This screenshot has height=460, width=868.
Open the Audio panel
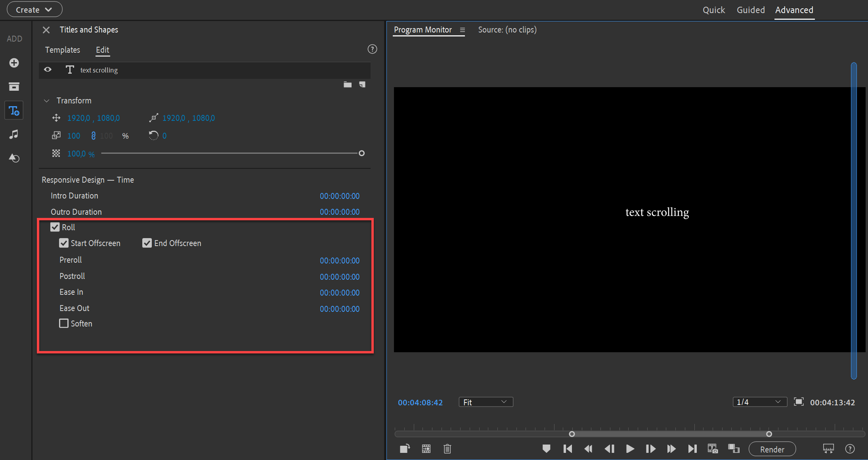(14, 134)
